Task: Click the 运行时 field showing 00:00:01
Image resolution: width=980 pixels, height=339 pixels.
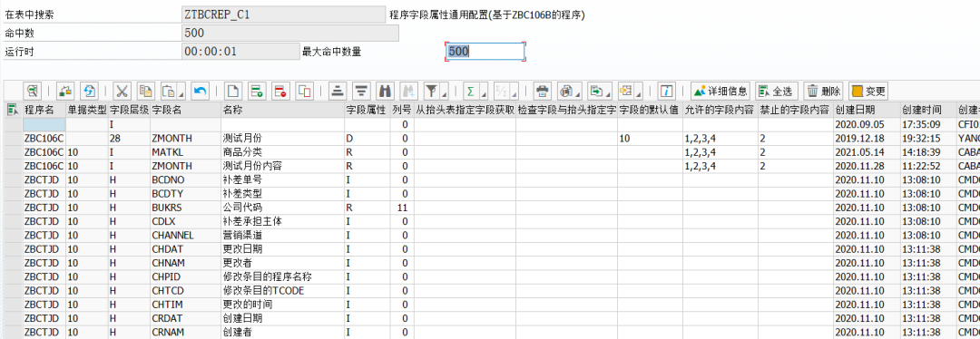Action: 240,52
